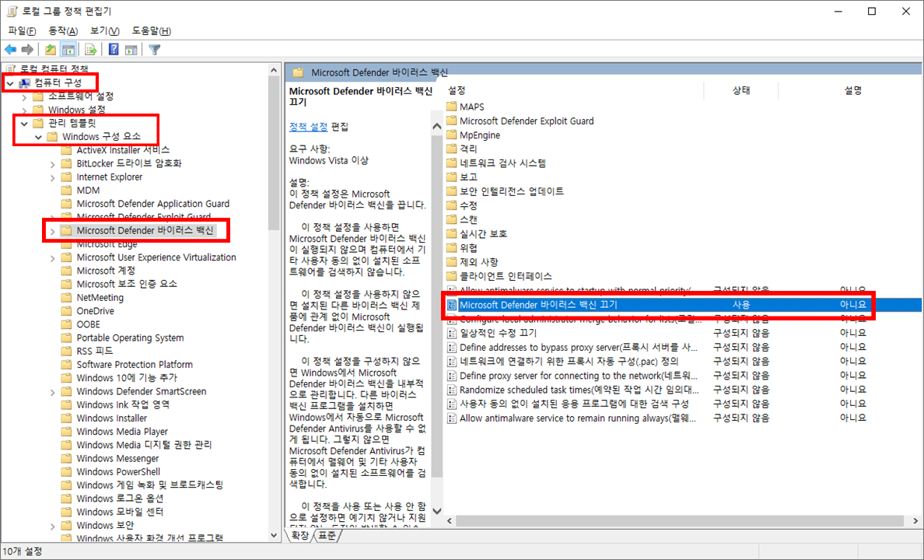The height and width of the screenshot is (560, 924).
Task: Click the NetMeeting folder icon in tree
Action: point(67,297)
